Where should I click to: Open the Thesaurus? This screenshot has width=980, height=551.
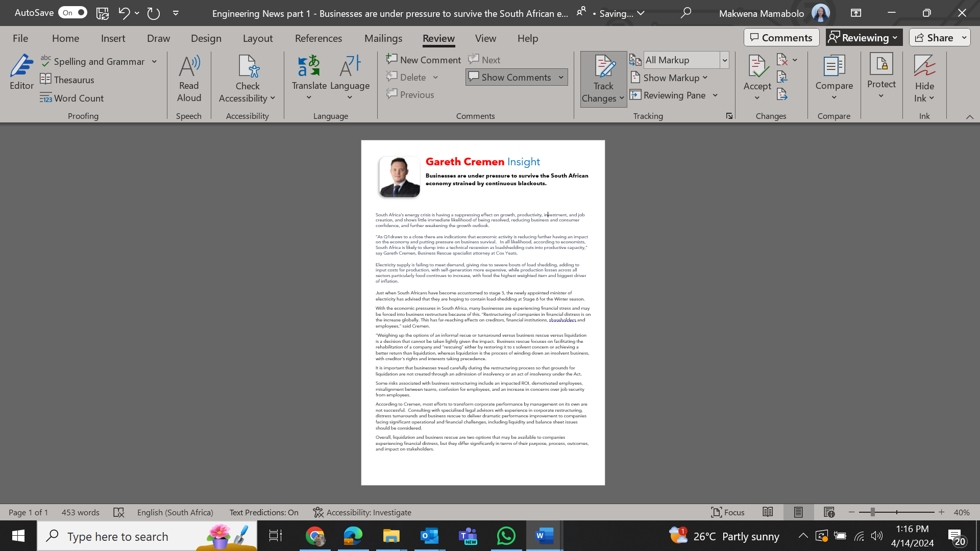67,80
